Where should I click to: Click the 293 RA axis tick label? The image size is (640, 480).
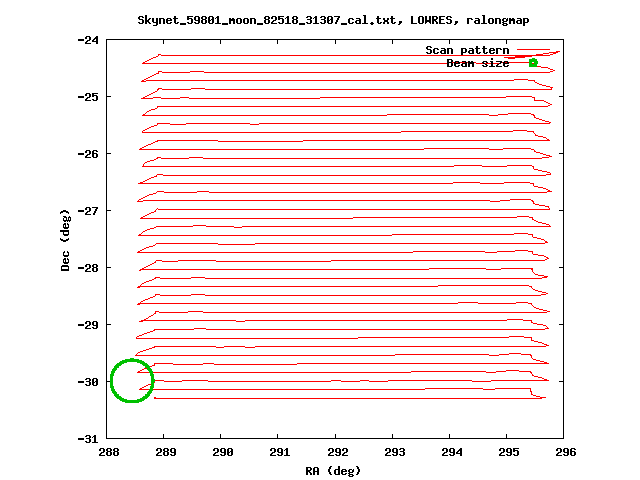395,452
